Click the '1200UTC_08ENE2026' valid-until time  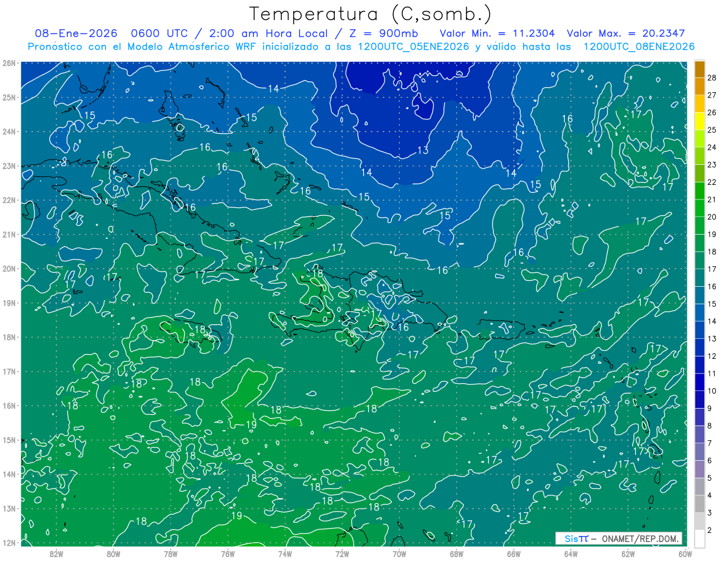click(638, 47)
